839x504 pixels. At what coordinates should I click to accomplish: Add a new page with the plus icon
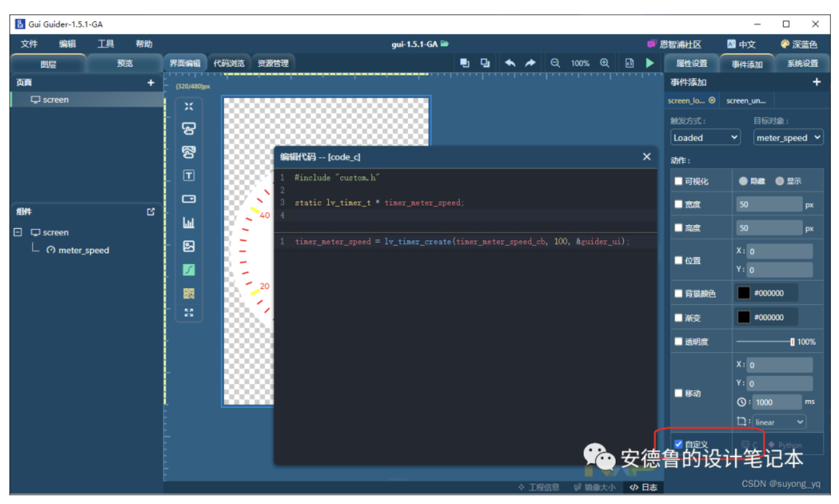point(151,83)
